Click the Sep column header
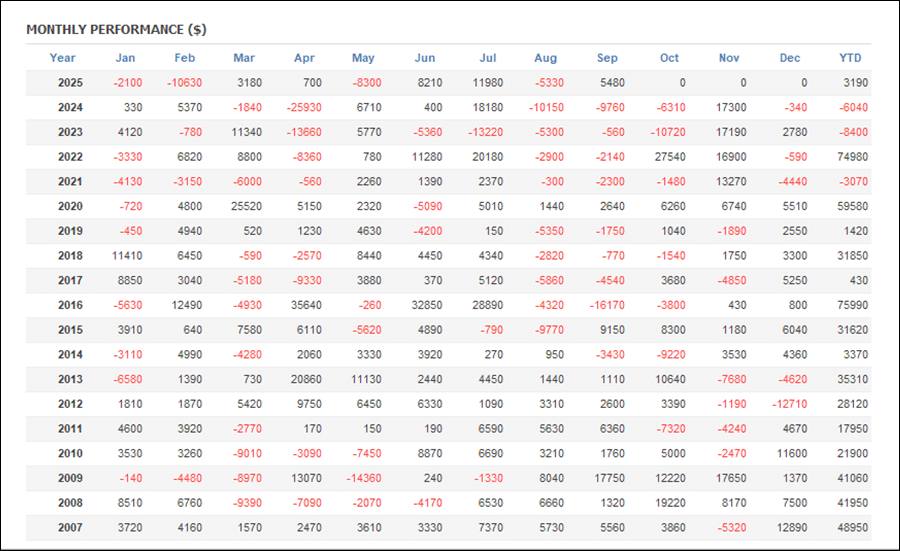 click(x=607, y=58)
